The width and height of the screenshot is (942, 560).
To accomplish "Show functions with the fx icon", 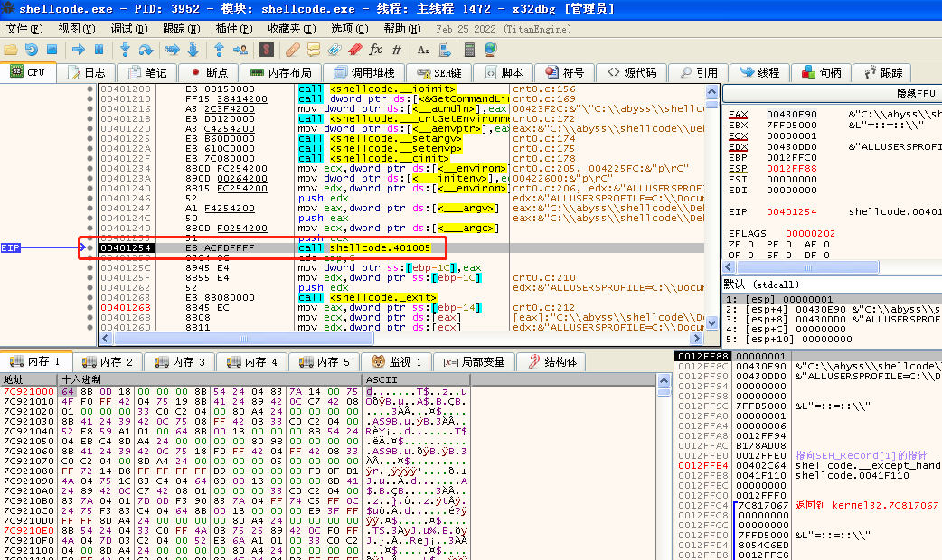I will [375, 50].
